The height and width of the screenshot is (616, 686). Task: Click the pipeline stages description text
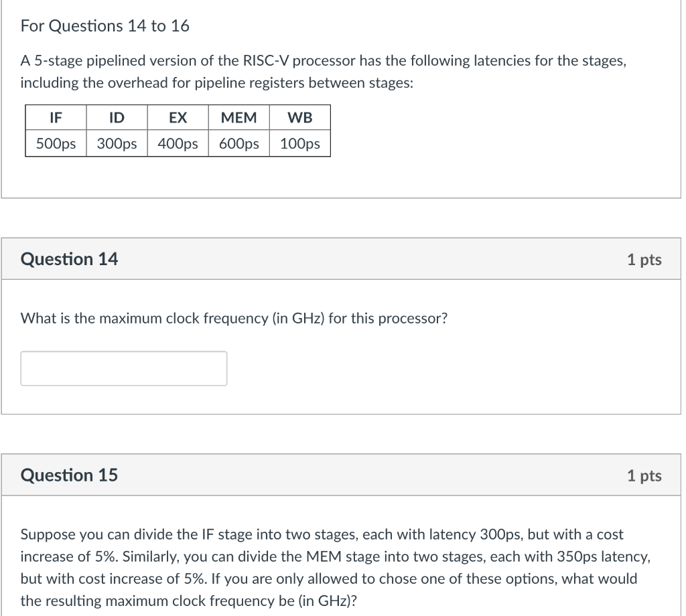pyautogui.click(x=324, y=72)
